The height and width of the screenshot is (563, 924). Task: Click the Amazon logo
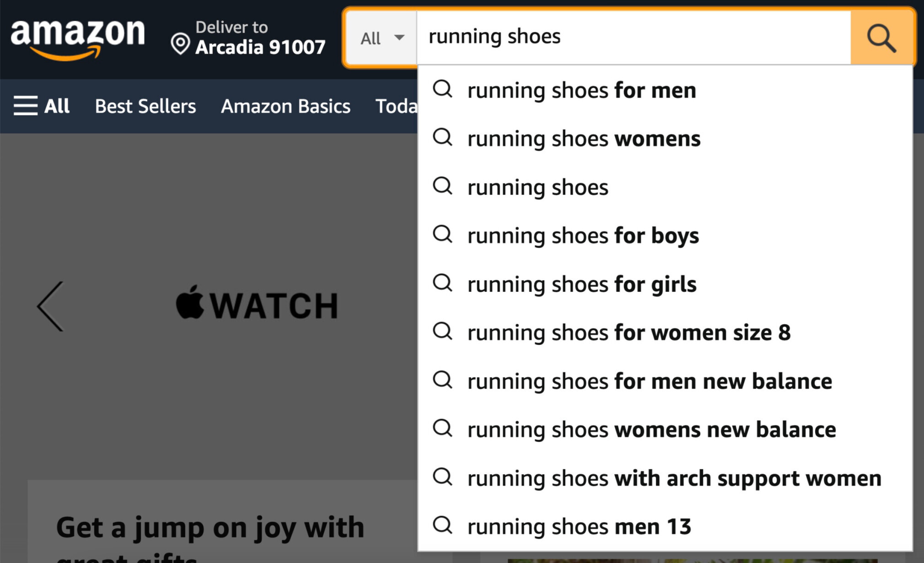point(78,39)
